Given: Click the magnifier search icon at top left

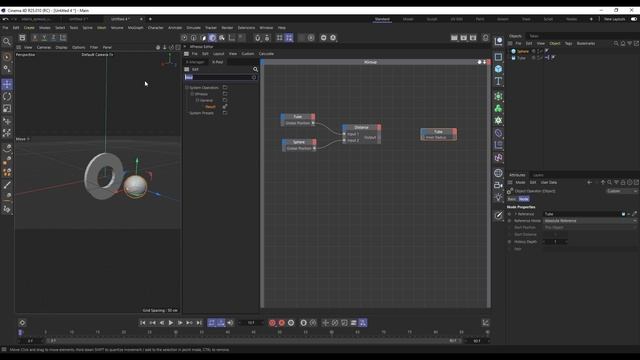Looking at the screenshot, I should coord(7,42).
